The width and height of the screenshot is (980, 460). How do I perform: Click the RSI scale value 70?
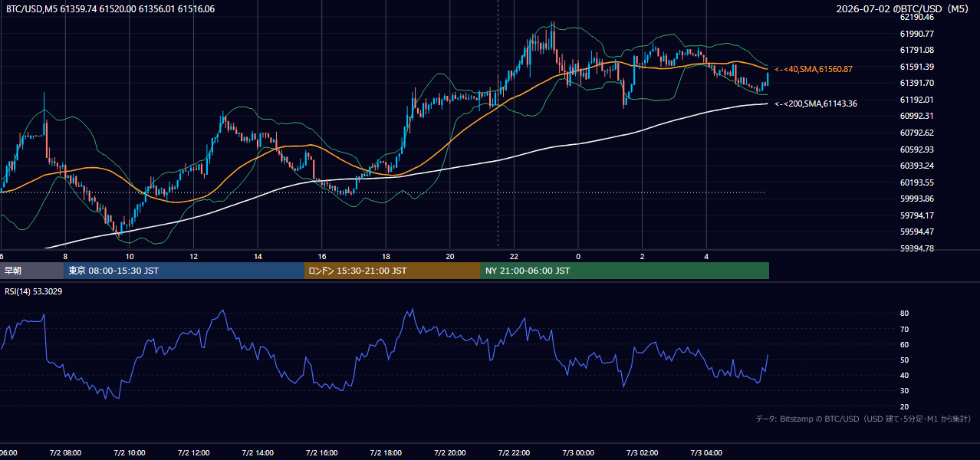[904, 329]
